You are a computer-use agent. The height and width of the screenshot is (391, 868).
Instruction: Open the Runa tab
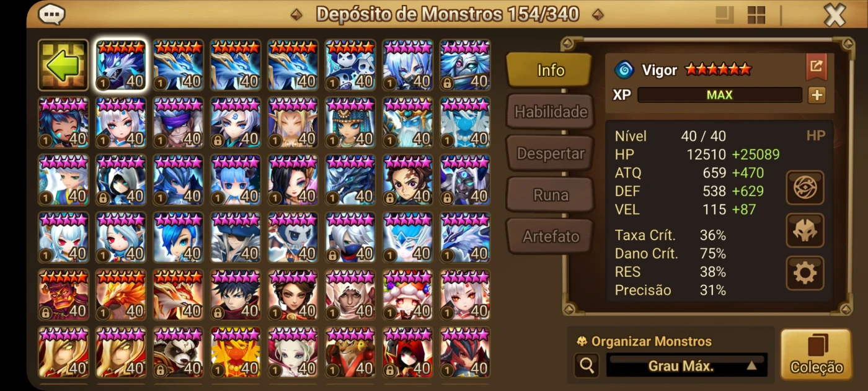[x=551, y=195]
